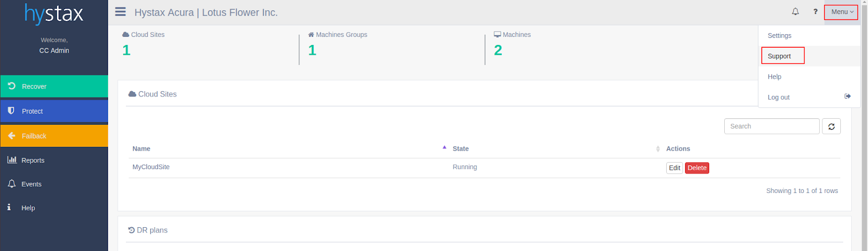Open the Failback section in sidebar
Image resolution: width=868 pixels, height=251 pixels.
54,136
